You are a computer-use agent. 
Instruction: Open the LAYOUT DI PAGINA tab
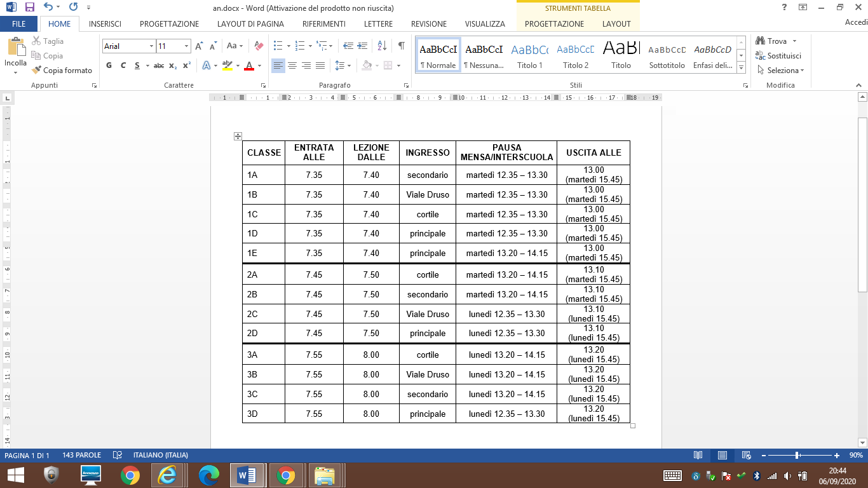(250, 24)
